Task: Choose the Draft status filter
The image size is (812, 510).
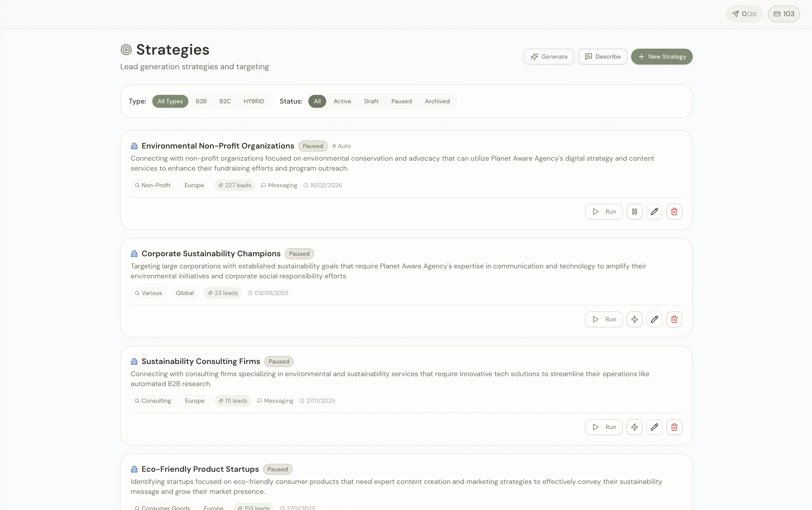Action: (371, 101)
